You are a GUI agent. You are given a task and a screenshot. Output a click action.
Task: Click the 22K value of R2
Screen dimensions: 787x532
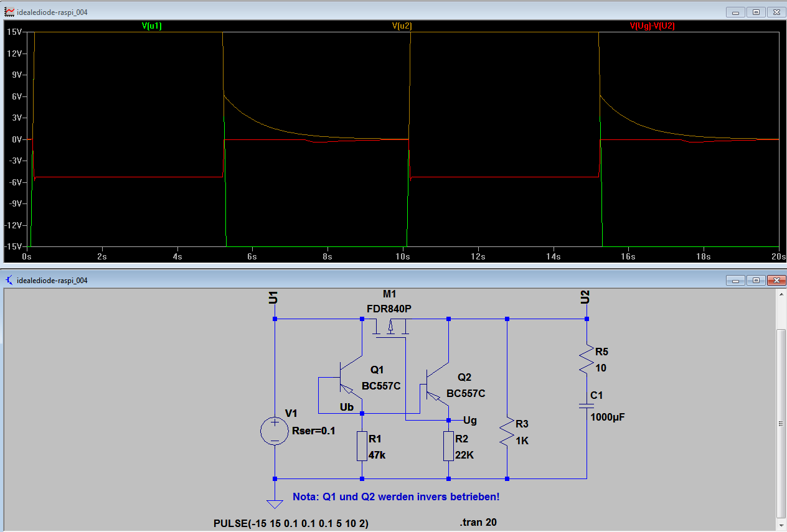coord(464,455)
